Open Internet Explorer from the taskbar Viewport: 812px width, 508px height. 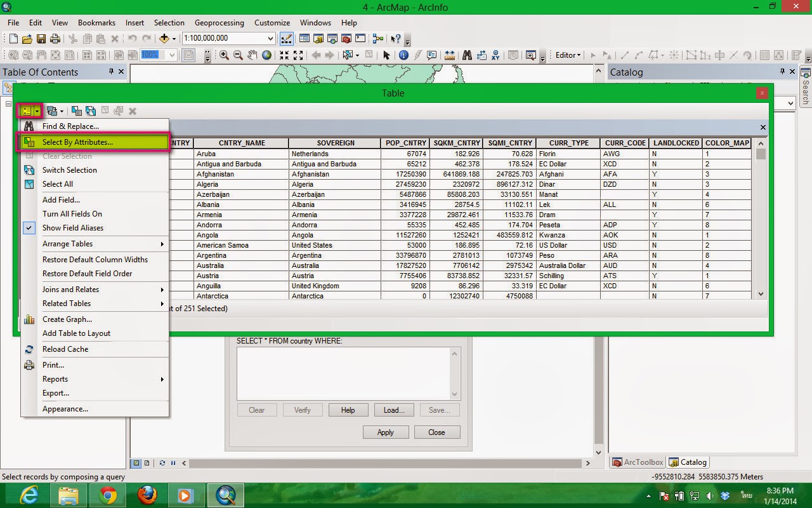pos(29,495)
